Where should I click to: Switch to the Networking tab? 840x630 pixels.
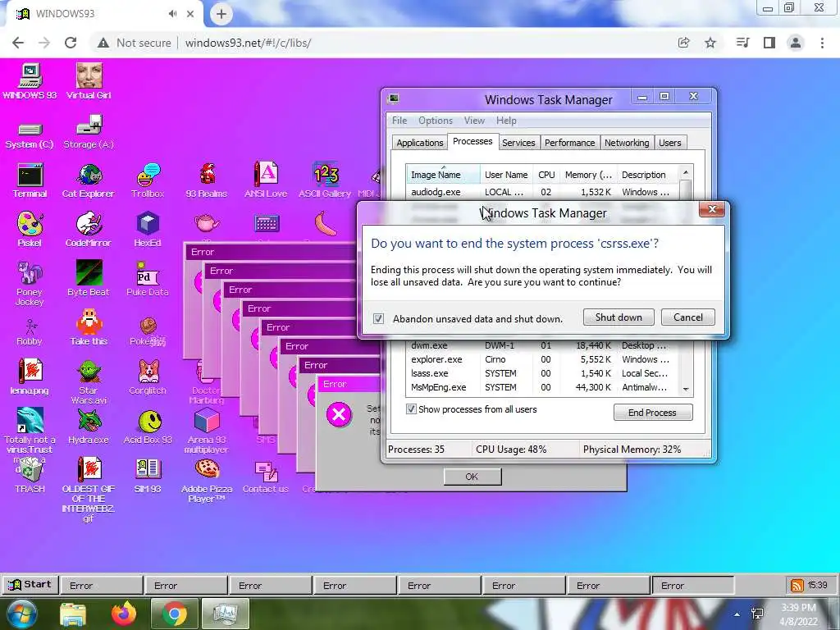627,143
